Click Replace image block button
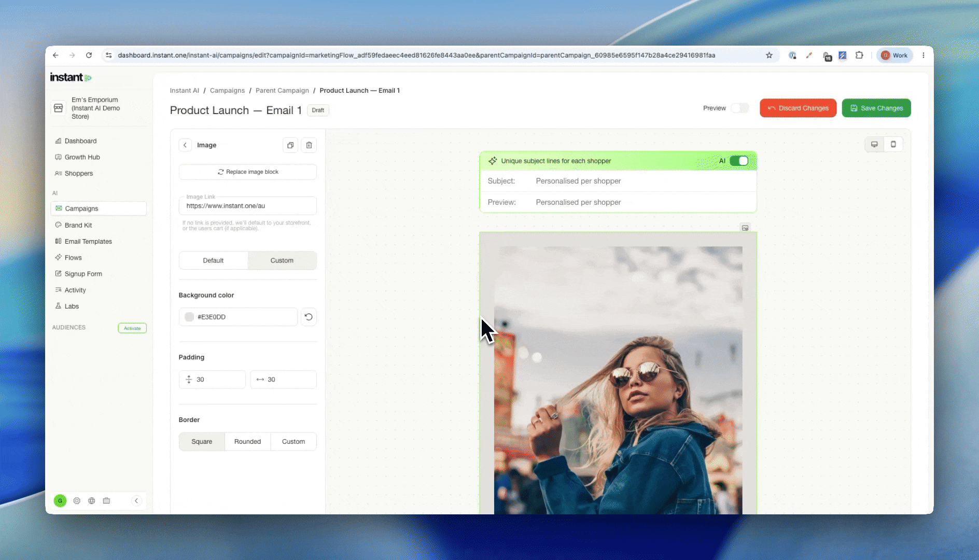This screenshot has width=979, height=560. tap(248, 172)
